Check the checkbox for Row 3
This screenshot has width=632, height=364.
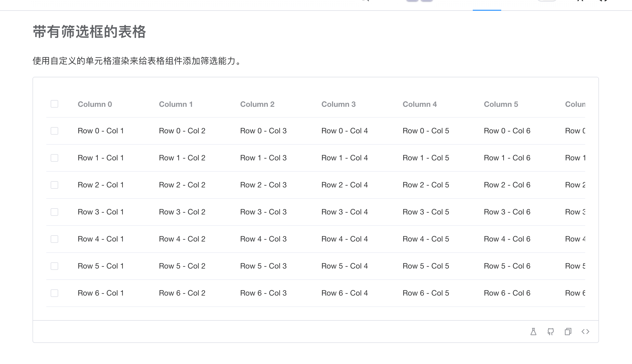(x=54, y=212)
